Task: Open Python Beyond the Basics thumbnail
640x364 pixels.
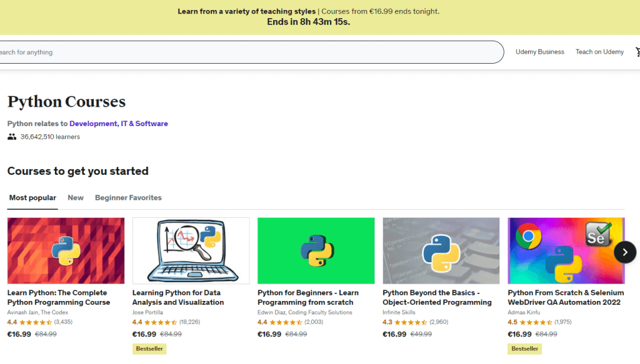Action: (441, 251)
